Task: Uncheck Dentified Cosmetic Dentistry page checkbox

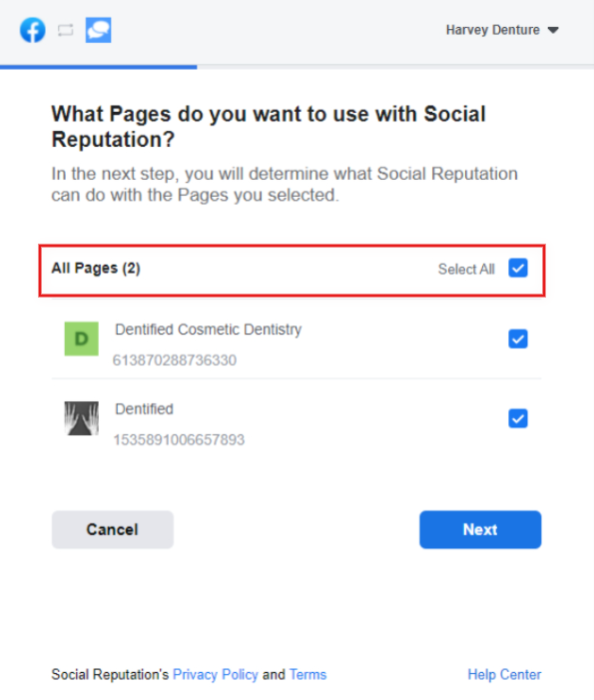Action: pos(518,339)
